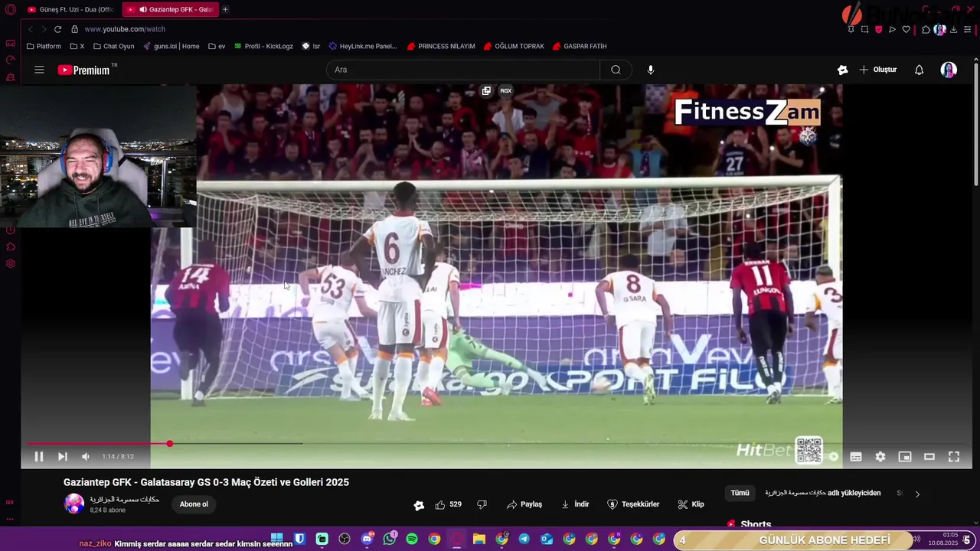This screenshot has width=980, height=551.
Task: Open the Chat Oyun bookmark folder
Action: [113, 46]
